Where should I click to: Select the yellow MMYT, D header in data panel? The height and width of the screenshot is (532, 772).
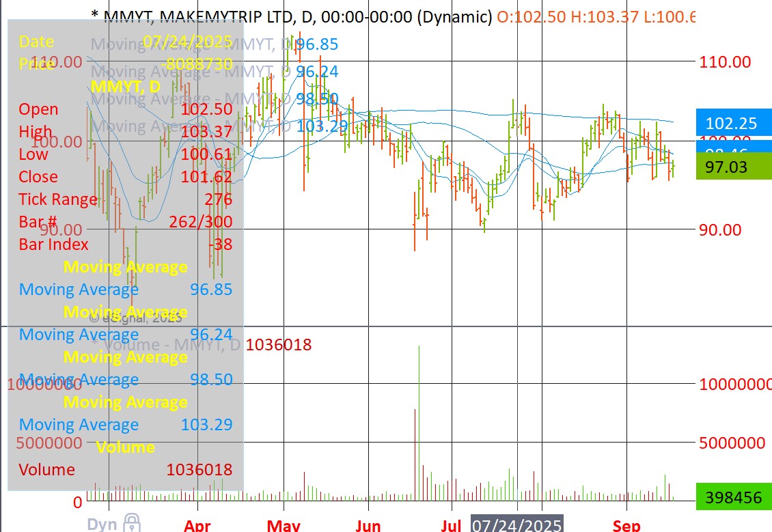coord(126,87)
